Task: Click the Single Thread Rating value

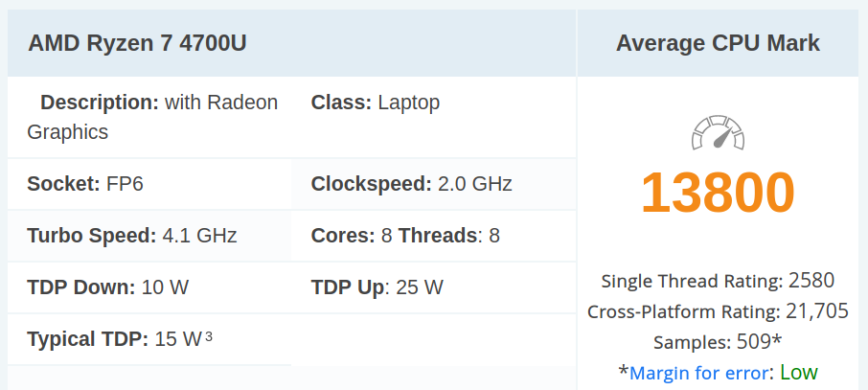Action: tap(811, 281)
